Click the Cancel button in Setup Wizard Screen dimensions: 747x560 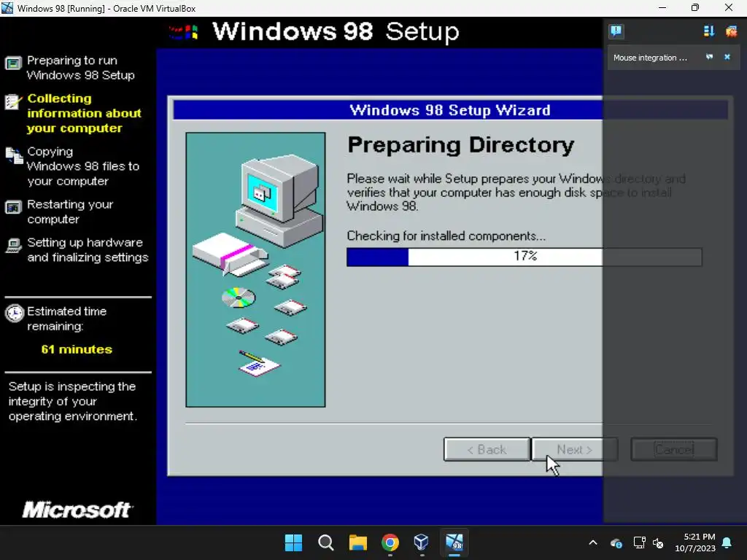673,449
